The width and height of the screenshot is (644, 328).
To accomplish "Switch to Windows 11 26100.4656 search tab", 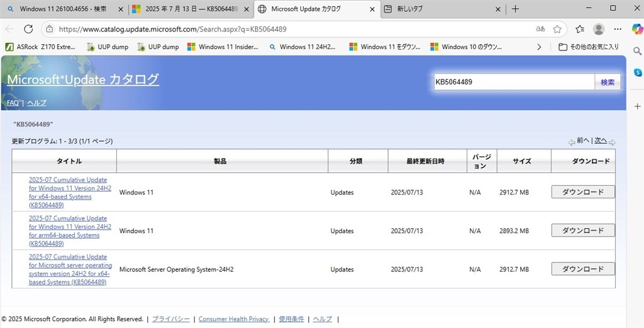I will pos(63,9).
